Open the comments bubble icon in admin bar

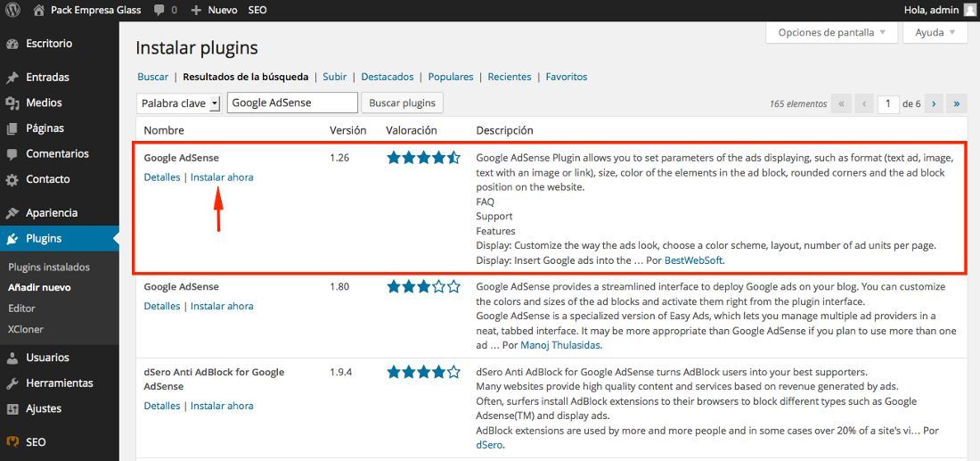159,10
